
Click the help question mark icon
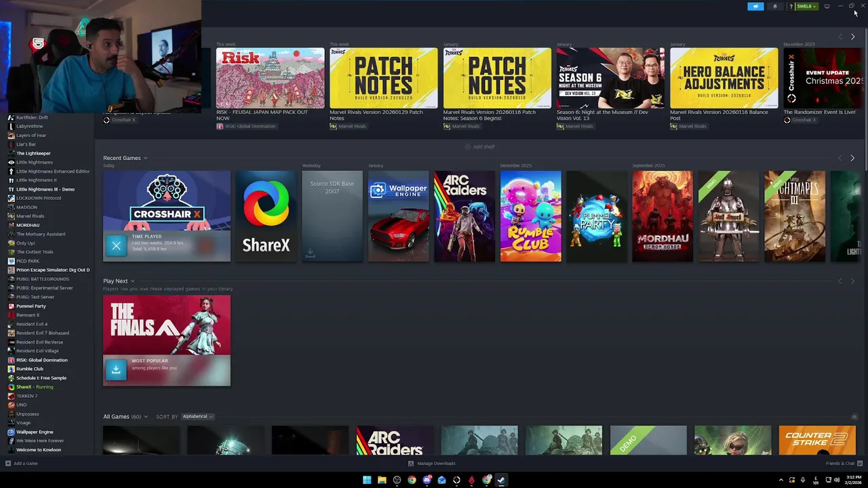pyautogui.click(x=791, y=6)
